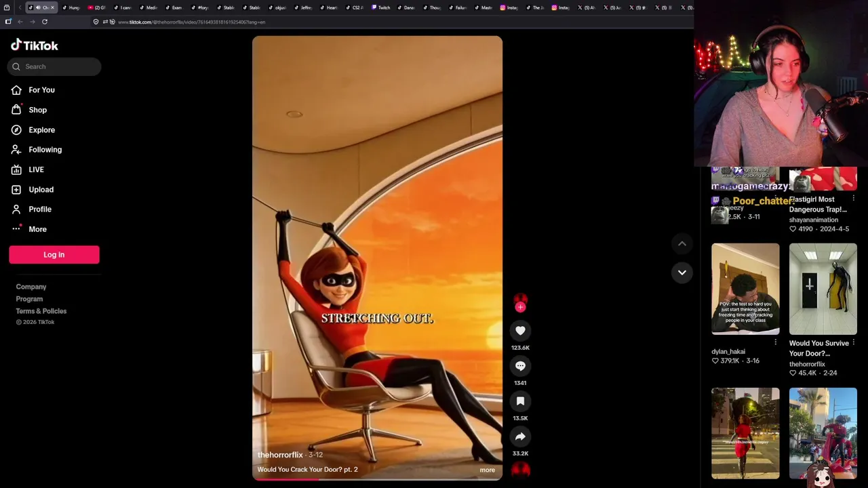Viewport: 868px width, 488px height.
Task: Click the 'Would You Crack Your Door? pt. 2' caption
Action: pyautogui.click(x=307, y=469)
